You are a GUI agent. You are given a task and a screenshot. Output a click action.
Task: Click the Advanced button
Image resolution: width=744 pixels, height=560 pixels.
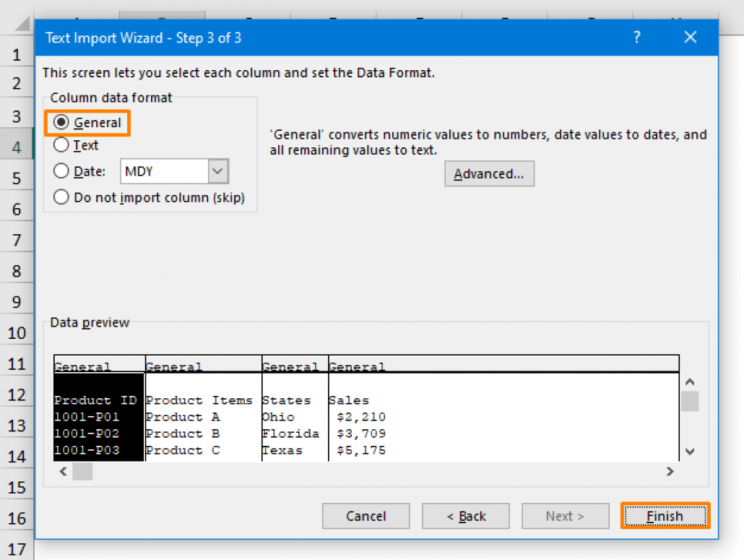point(489,173)
